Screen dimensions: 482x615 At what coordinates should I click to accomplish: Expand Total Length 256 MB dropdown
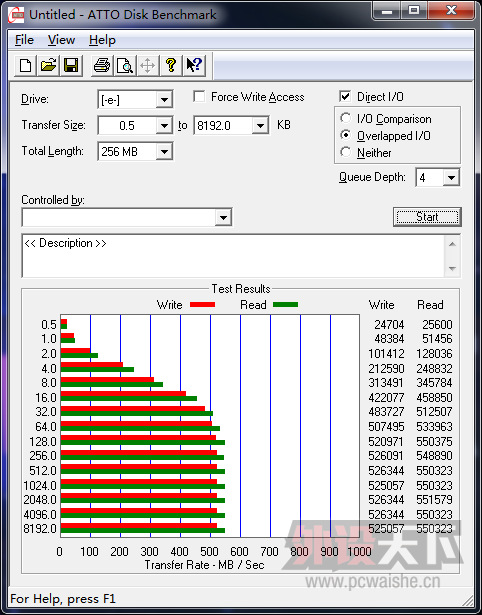(x=164, y=151)
